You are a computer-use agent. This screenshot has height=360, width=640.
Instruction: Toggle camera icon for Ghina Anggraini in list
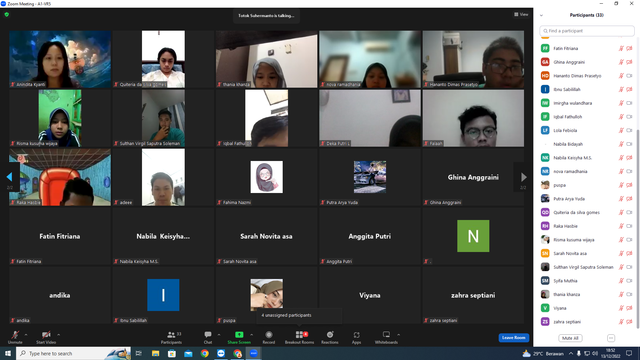click(629, 62)
